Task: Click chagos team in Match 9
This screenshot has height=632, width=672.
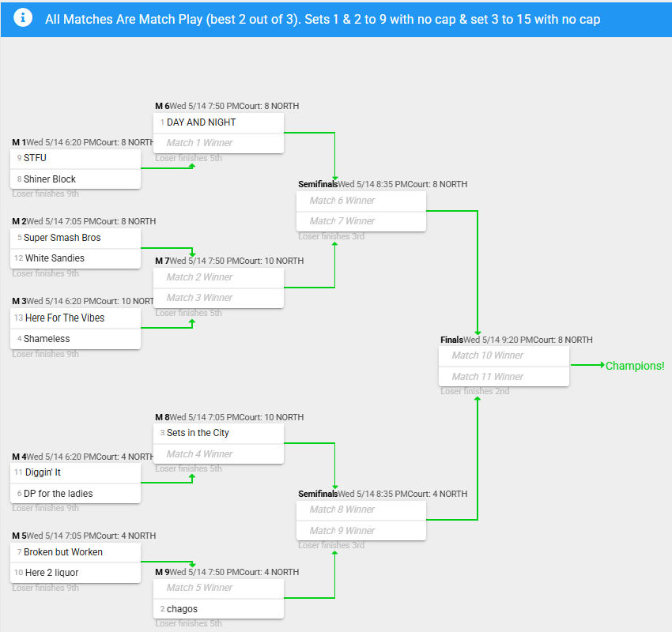Action: click(218, 609)
